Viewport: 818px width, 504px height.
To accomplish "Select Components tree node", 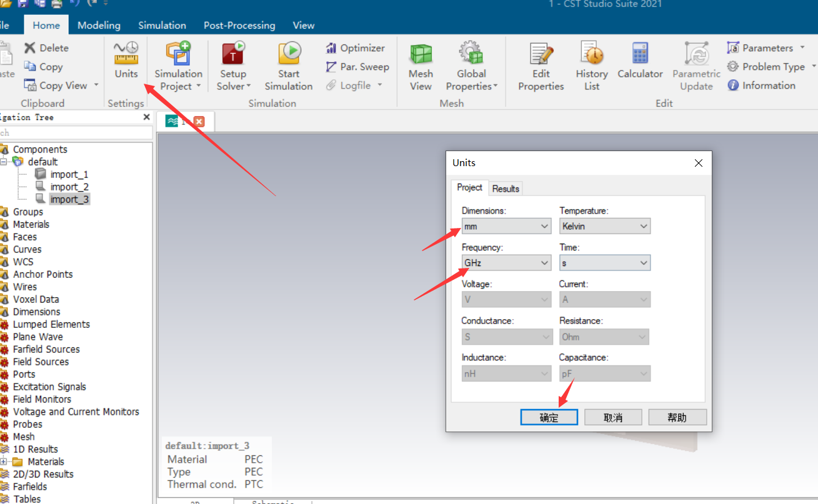I will [40, 149].
